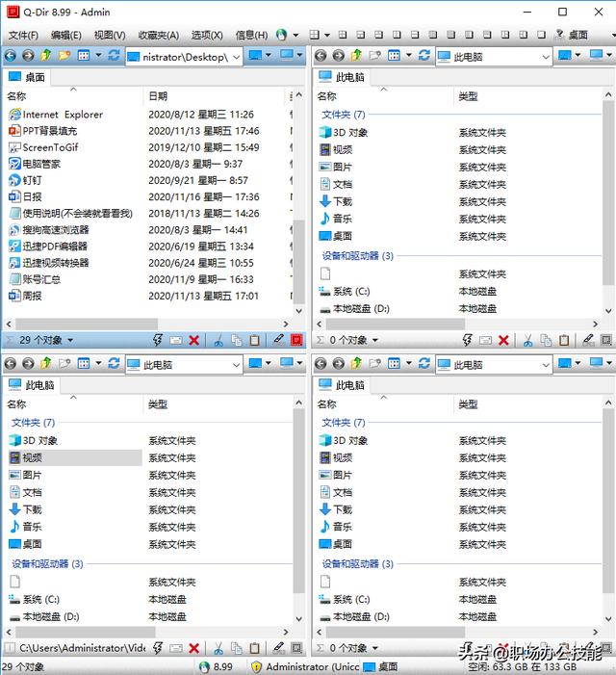Copy icon in top-right pane status bar
The height and width of the screenshot is (675, 616).
(546, 341)
